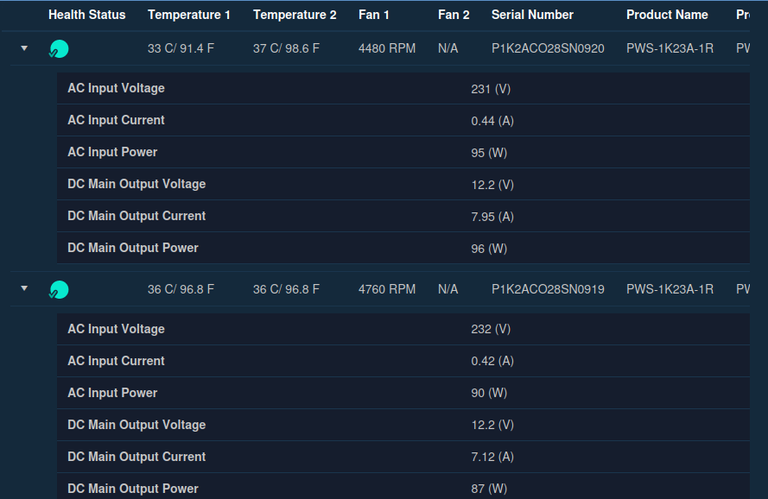Click the healthy status icon for PSU P1K2ACO28SN0919

59,290
